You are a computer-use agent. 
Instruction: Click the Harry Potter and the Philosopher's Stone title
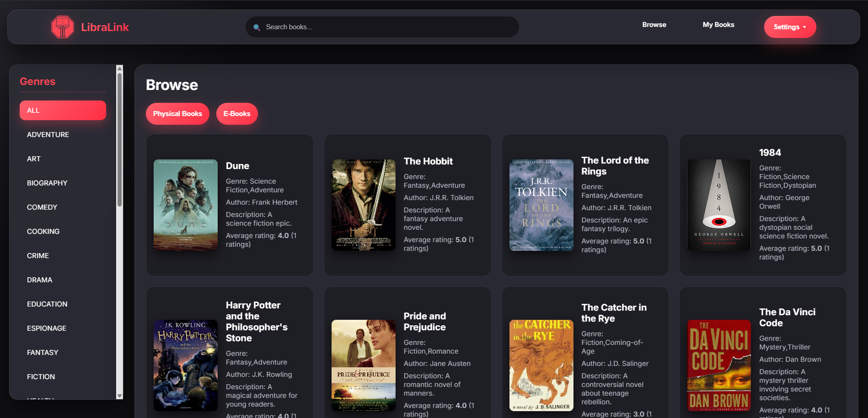(257, 322)
